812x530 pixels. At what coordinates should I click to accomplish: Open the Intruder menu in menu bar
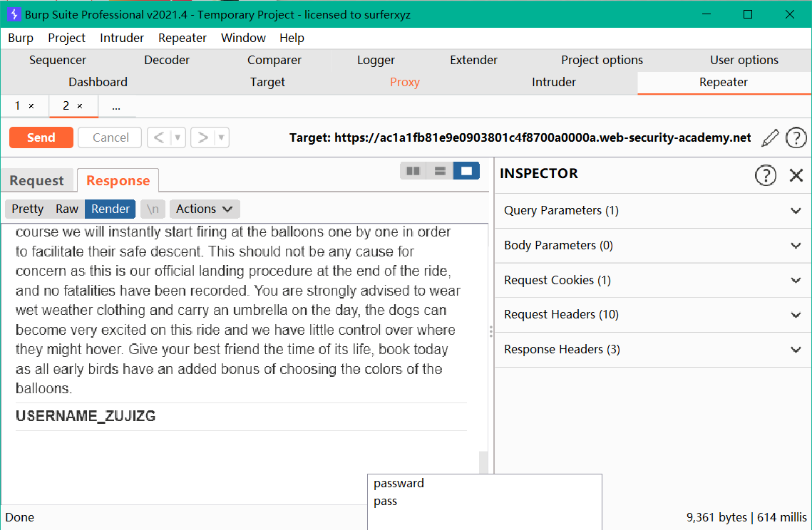(122, 38)
